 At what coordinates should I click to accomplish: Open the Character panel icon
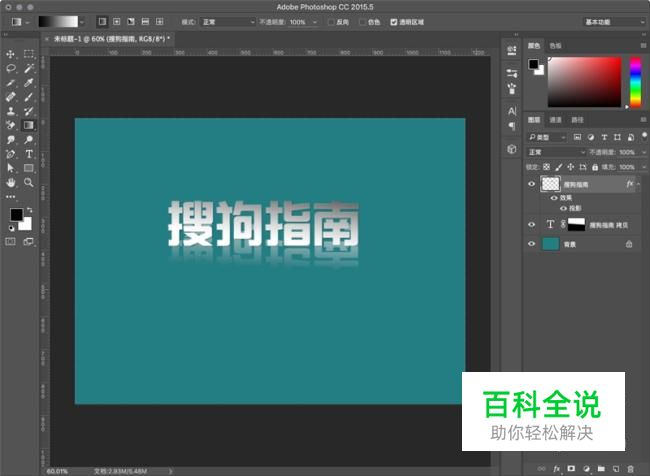coord(512,111)
